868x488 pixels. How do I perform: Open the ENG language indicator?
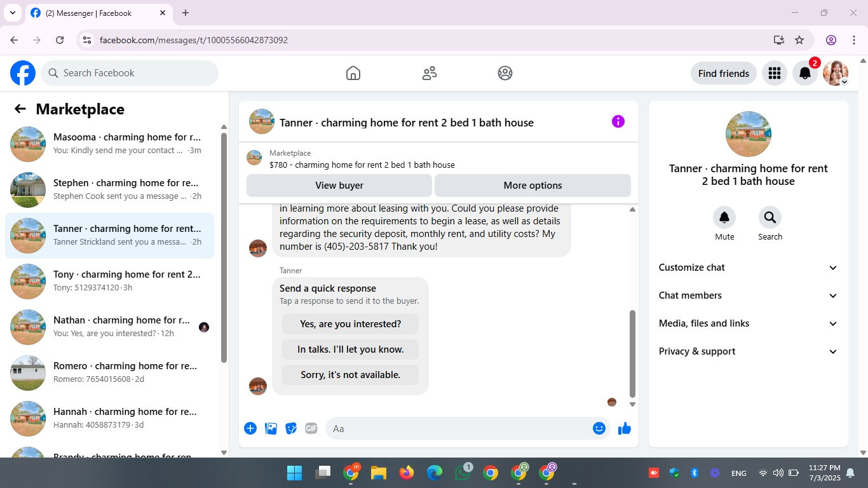pyautogui.click(x=739, y=473)
